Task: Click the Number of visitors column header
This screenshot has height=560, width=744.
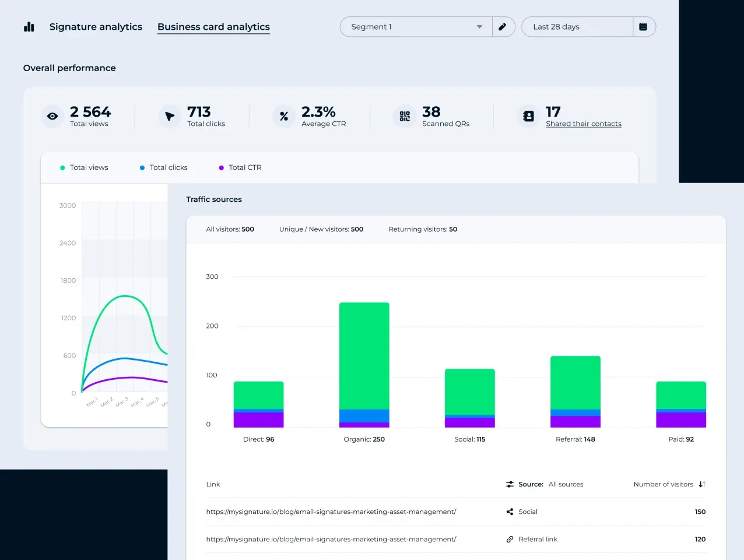Action: click(664, 484)
